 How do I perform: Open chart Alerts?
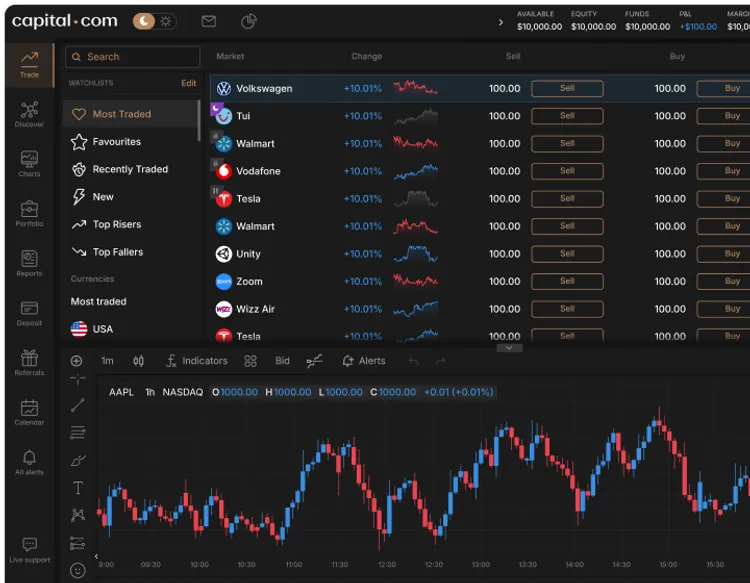pos(364,361)
